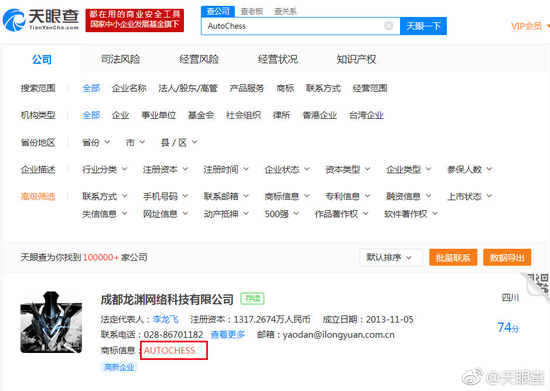Expand the 企业类型 dropdown
This screenshot has width=550, height=391.
(x=409, y=169)
